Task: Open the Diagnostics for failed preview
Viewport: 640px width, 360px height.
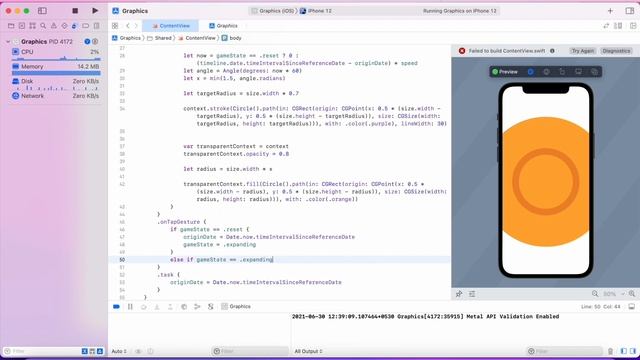Action: click(x=616, y=51)
